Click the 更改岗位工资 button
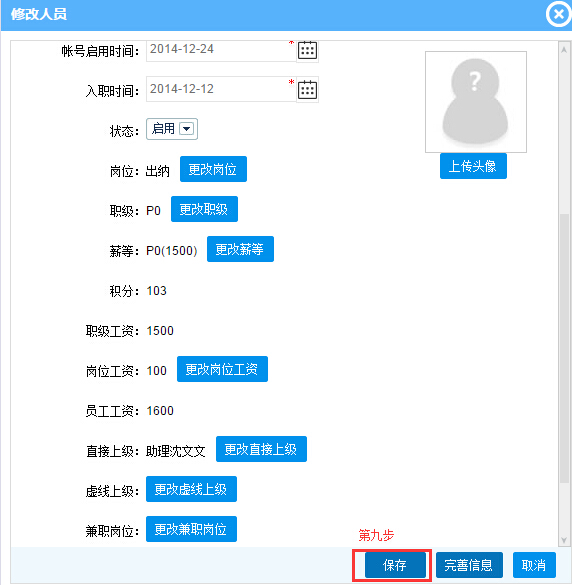The image size is (572, 585). (222, 369)
